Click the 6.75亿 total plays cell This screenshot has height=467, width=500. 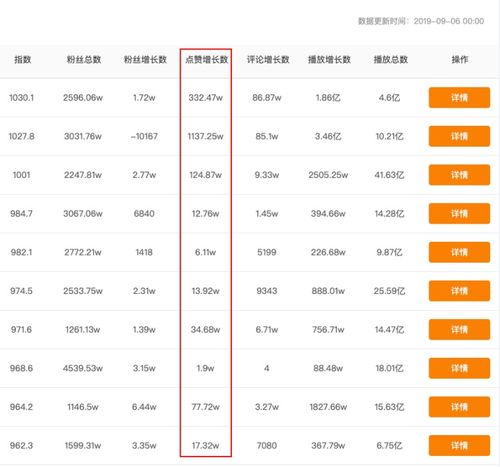[389, 446]
